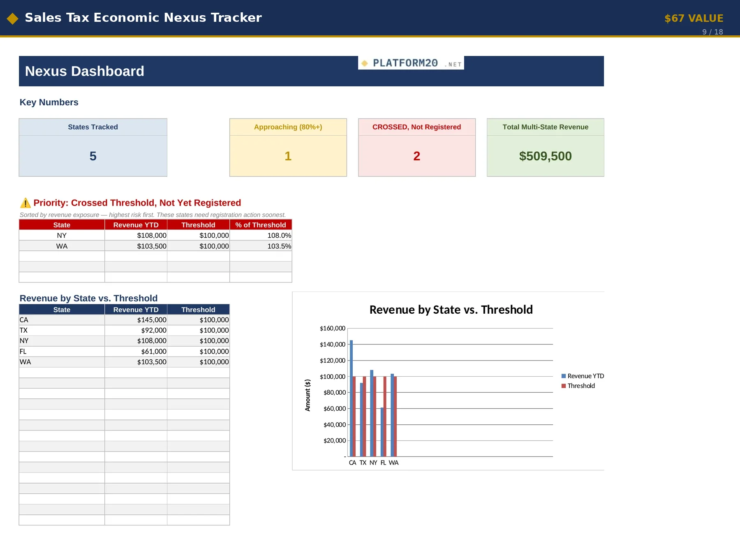Select the TX row state cell

[62, 331]
